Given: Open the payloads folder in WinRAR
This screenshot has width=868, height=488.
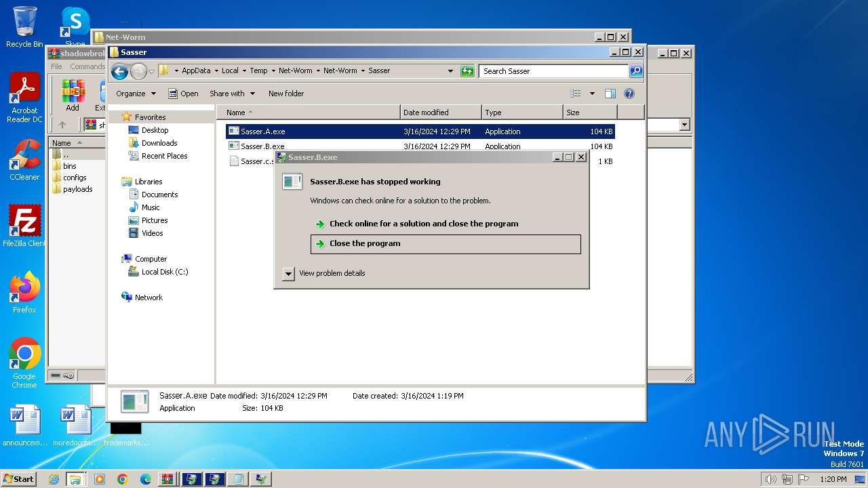Looking at the screenshot, I should pyautogui.click(x=78, y=189).
